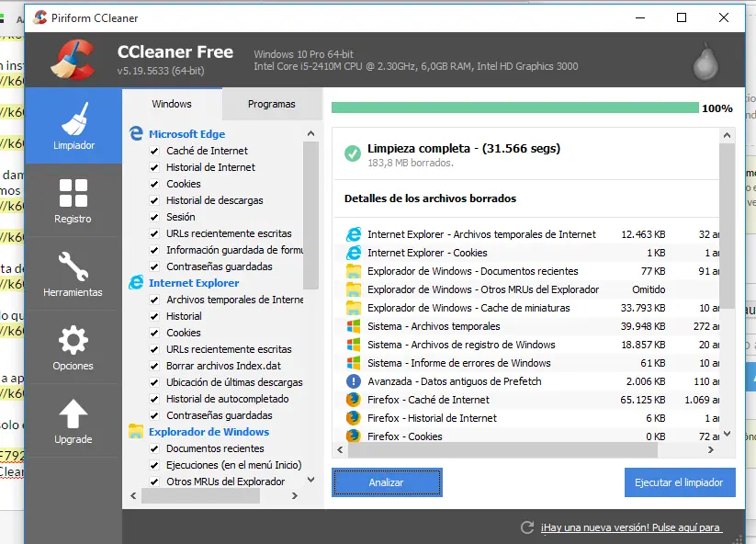756x544 pixels.
Task: Click Windows icon of Archivos de registro row
Action: pyautogui.click(x=354, y=345)
